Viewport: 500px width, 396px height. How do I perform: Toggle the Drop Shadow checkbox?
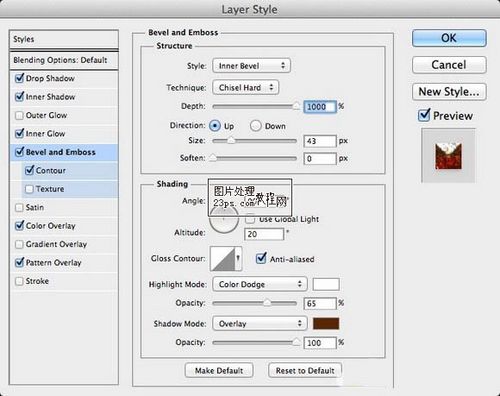point(20,79)
